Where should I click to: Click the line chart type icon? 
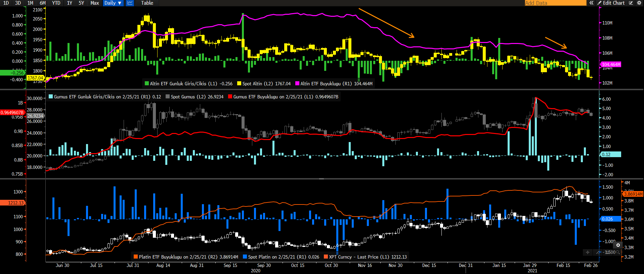coord(130,3)
